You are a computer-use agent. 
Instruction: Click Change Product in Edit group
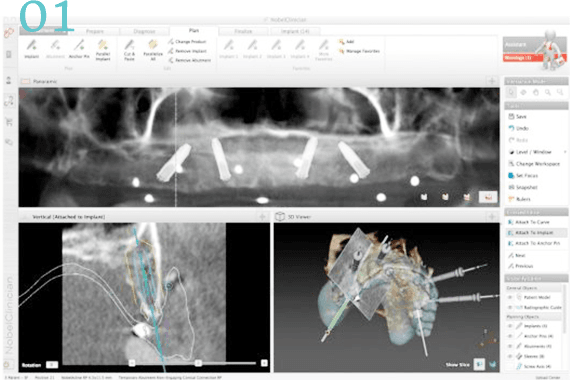[187, 41]
